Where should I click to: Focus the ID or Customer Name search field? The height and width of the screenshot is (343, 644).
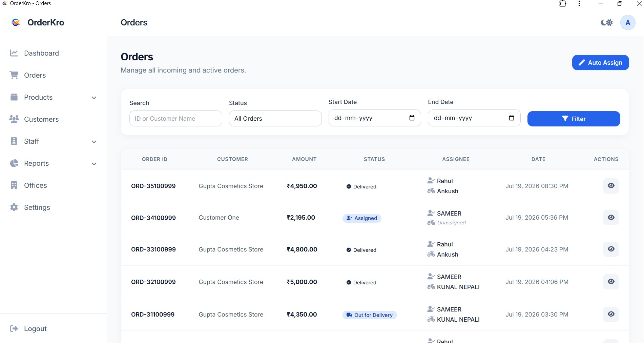(x=175, y=119)
